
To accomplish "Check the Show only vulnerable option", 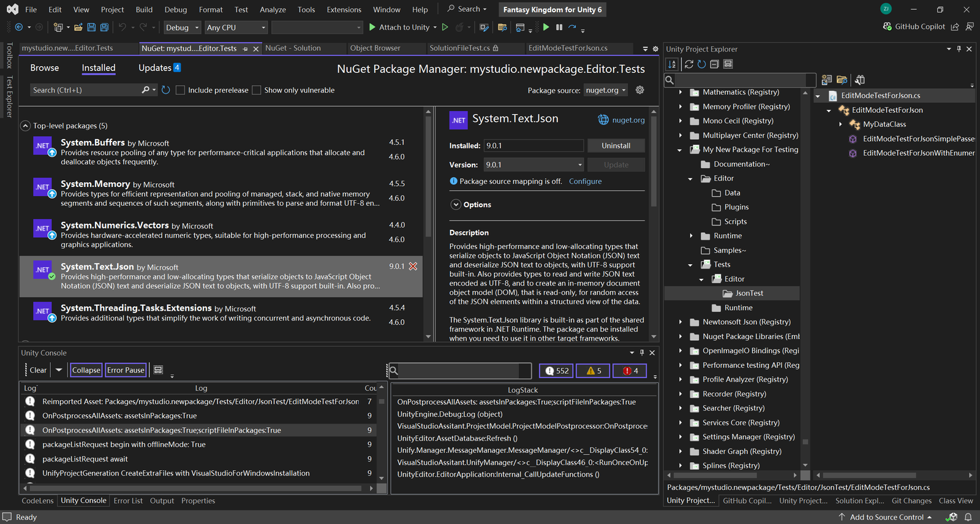I will (x=257, y=90).
